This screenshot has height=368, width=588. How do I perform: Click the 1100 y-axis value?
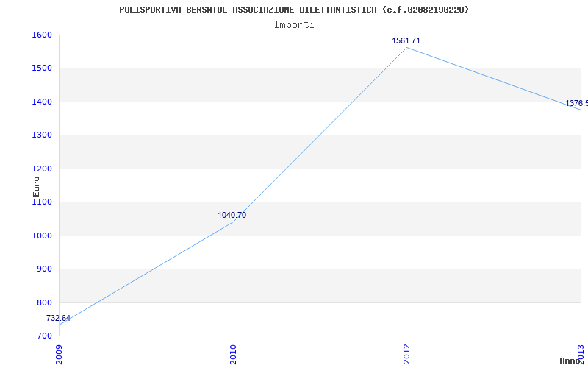42,202
